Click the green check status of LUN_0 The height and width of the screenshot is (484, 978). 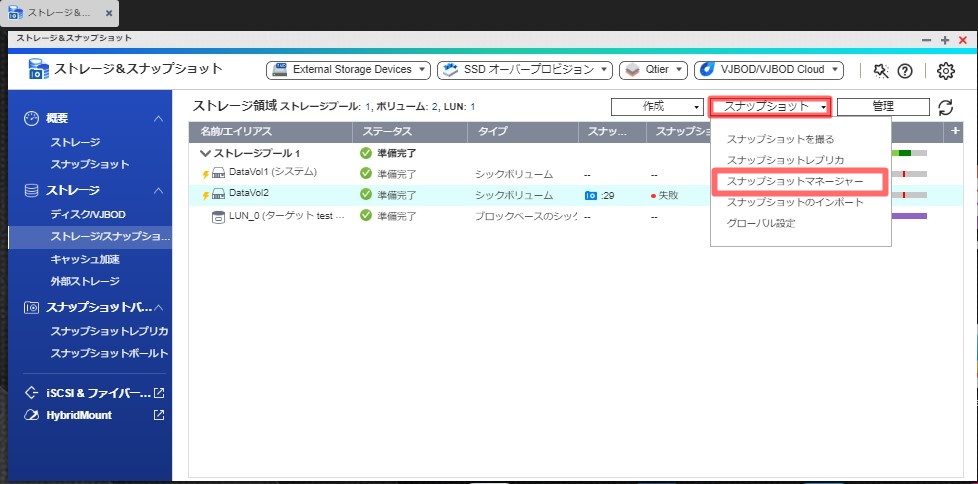[366, 216]
